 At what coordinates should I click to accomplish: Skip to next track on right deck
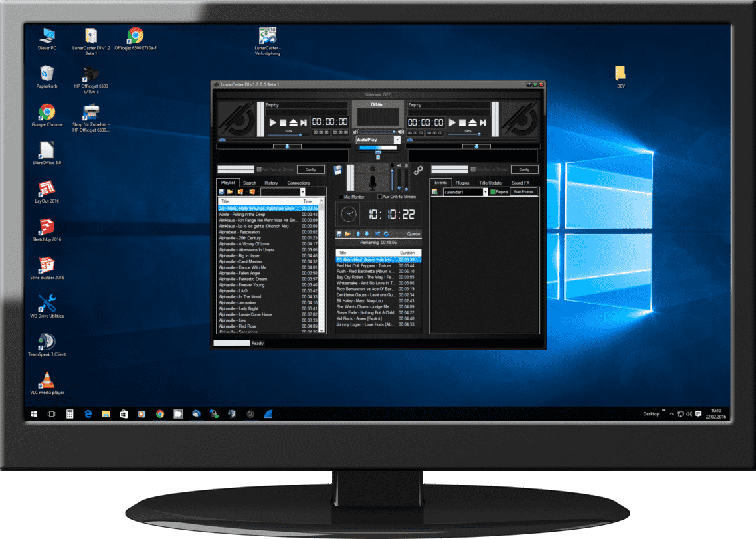482,122
